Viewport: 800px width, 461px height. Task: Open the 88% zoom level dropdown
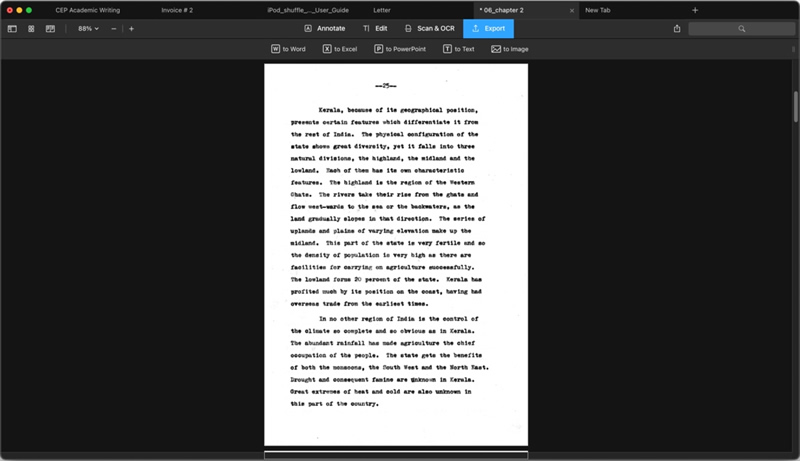point(88,29)
